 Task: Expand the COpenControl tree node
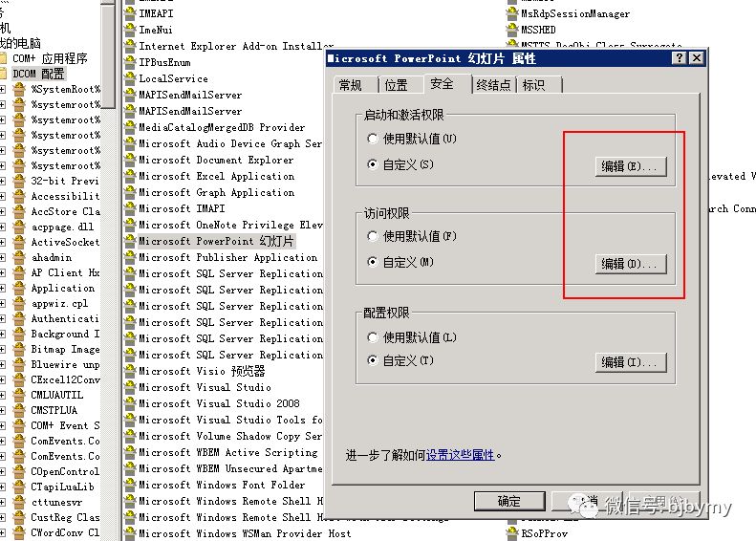[3, 471]
